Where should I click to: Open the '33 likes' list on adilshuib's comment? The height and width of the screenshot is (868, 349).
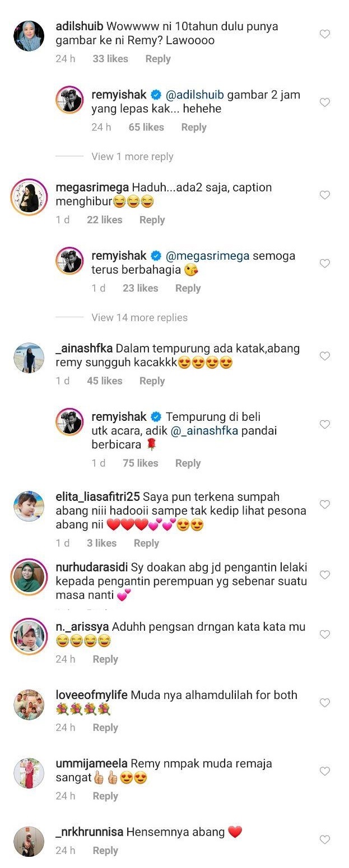110,59
